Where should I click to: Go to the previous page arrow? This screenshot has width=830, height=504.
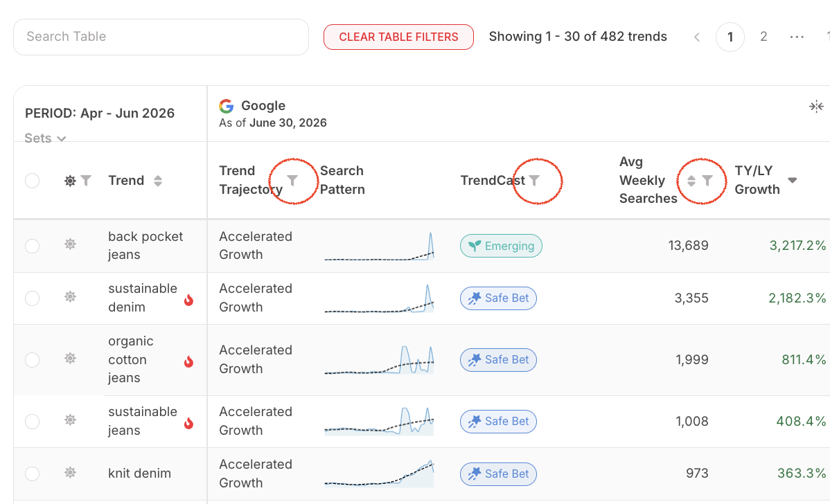click(x=697, y=37)
